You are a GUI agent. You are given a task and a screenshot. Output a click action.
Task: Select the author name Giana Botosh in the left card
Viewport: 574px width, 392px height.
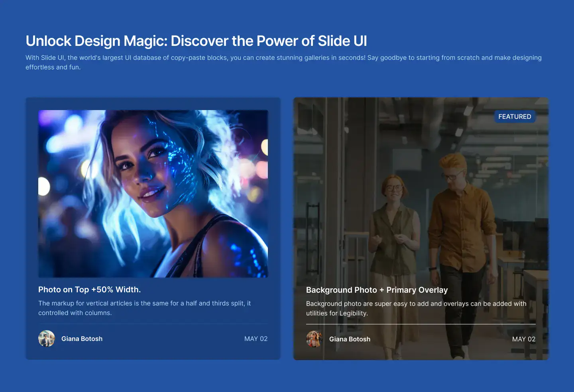(x=82, y=339)
